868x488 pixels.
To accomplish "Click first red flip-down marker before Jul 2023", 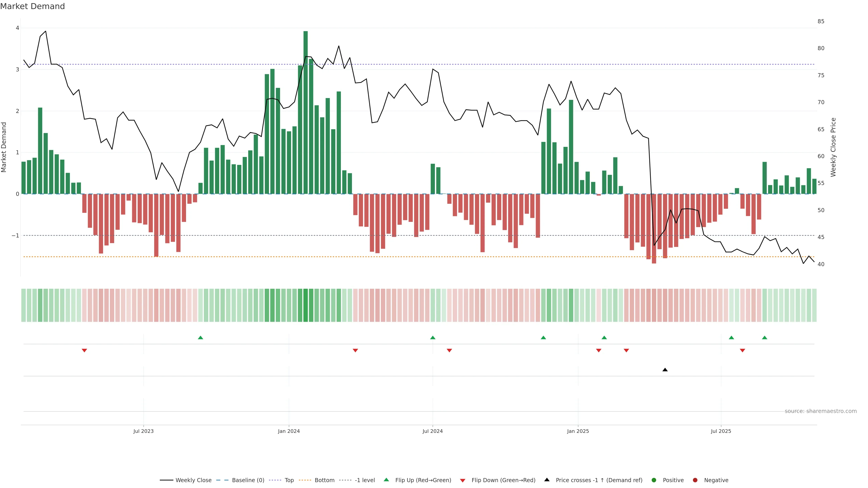I will (x=85, y=351).
